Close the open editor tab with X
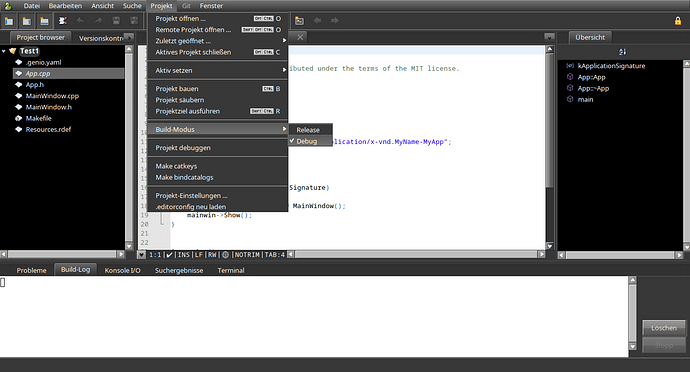The image size is (690, 372). pos(300,37)
